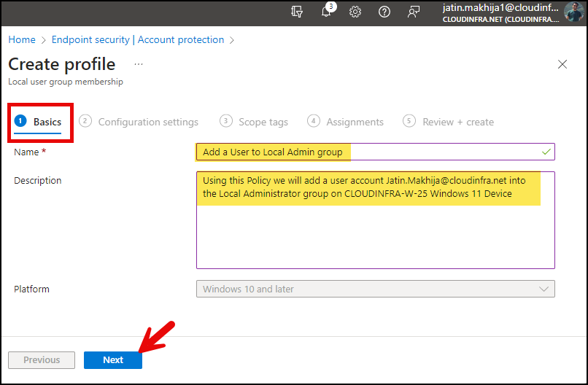Image resolution: width=588 pixels, height=385 pixels.
Task: Open the ellipsis menu beside Create profile
Action: tap(139, 64)
